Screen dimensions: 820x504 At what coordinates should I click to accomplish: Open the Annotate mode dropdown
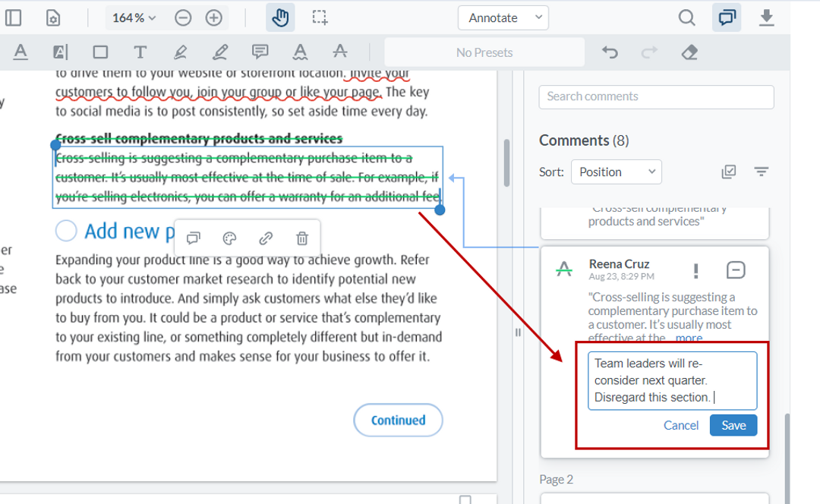[503, 17]
